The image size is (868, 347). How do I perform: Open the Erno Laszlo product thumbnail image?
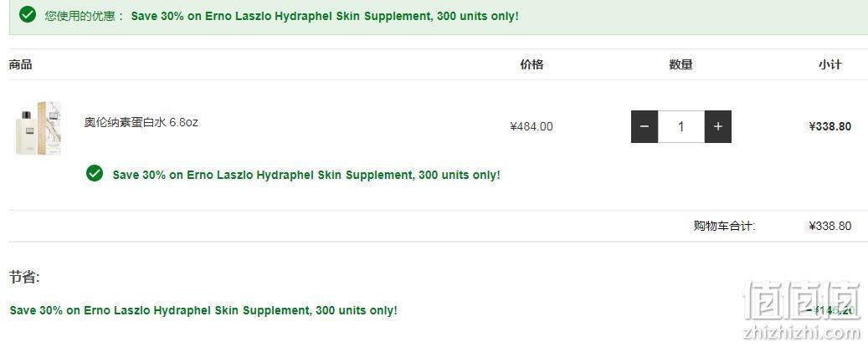point(39,128)
